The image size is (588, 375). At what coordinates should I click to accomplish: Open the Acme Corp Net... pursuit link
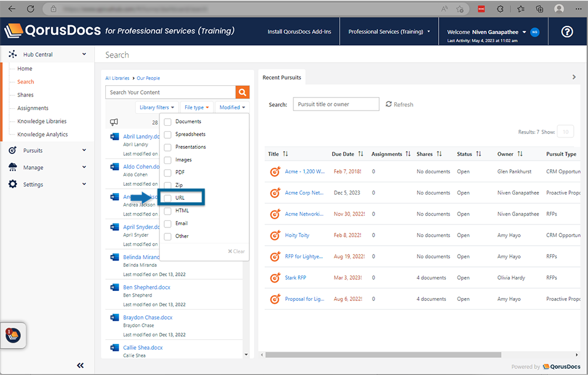(304, 193)
